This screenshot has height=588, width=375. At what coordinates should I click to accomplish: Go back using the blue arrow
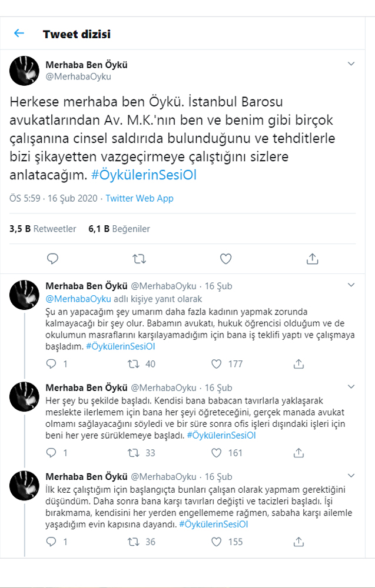click(x=19, y=34)
